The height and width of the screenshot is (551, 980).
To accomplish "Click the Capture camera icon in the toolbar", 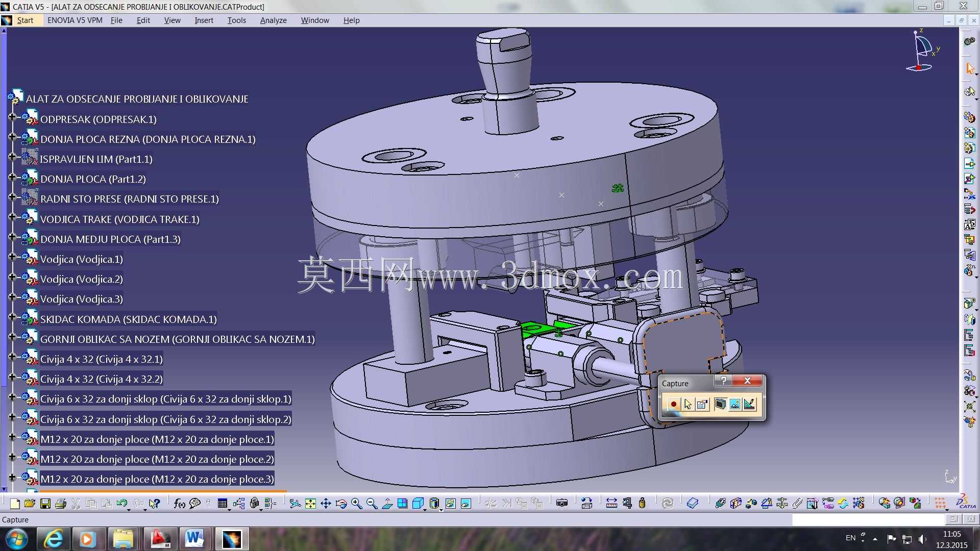I will 562,504.
